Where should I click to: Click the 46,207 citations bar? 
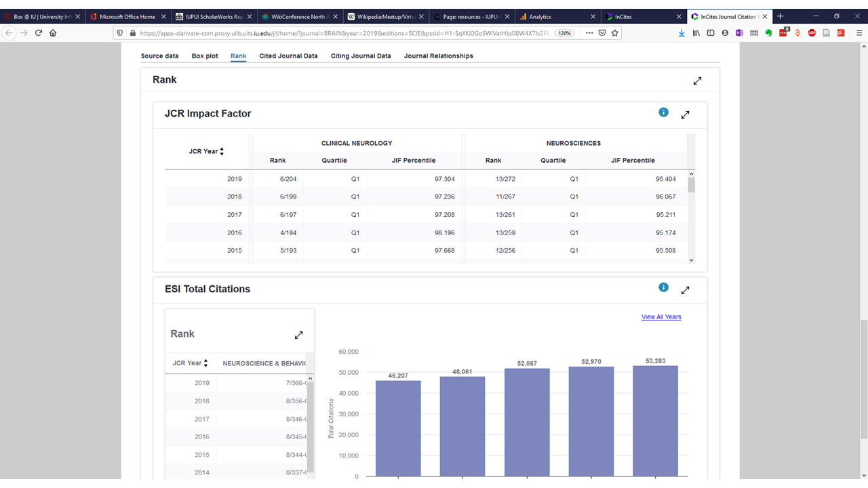pos(398,428)
